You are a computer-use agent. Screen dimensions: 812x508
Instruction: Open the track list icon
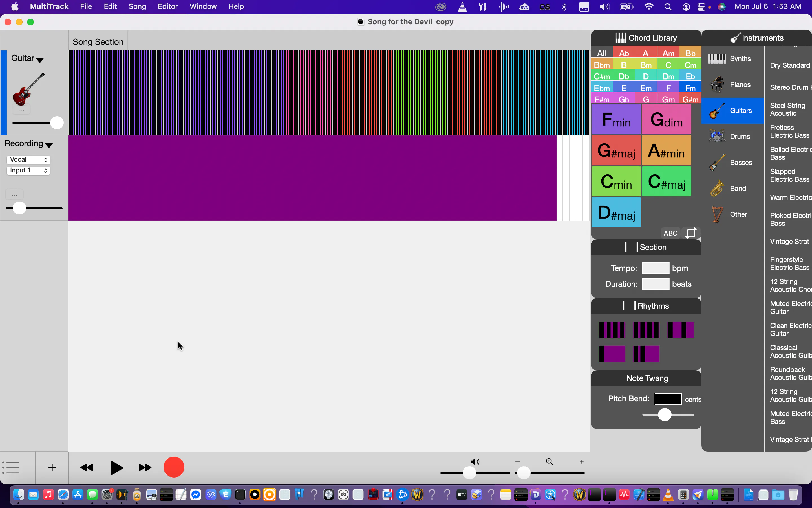11,467
